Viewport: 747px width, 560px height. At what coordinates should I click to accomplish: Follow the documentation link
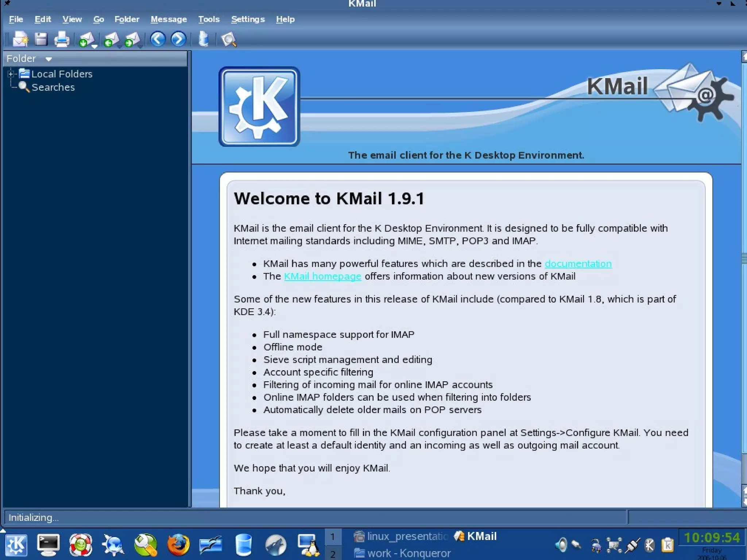pos(578,264)
